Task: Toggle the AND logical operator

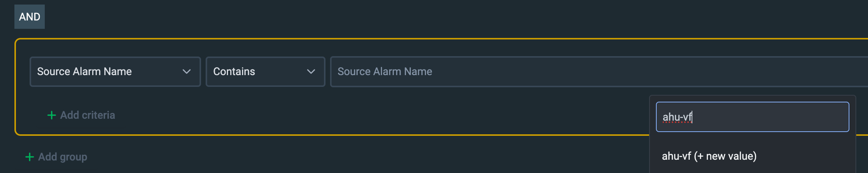Action: point(30,17)
